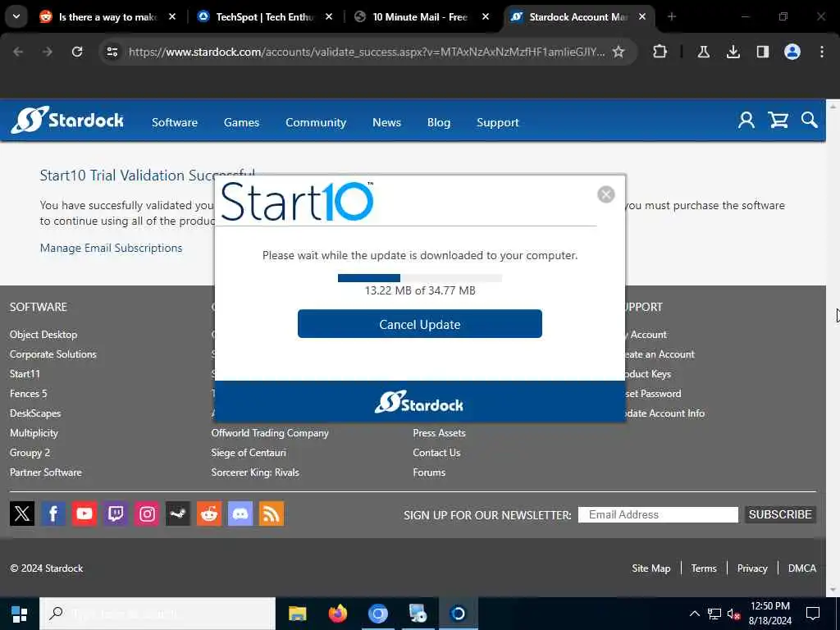Viewport: 840px width, 630px height.
Task: Go to Stardock home via header logo
Action: pyautogui.click(x=67, y=120)
